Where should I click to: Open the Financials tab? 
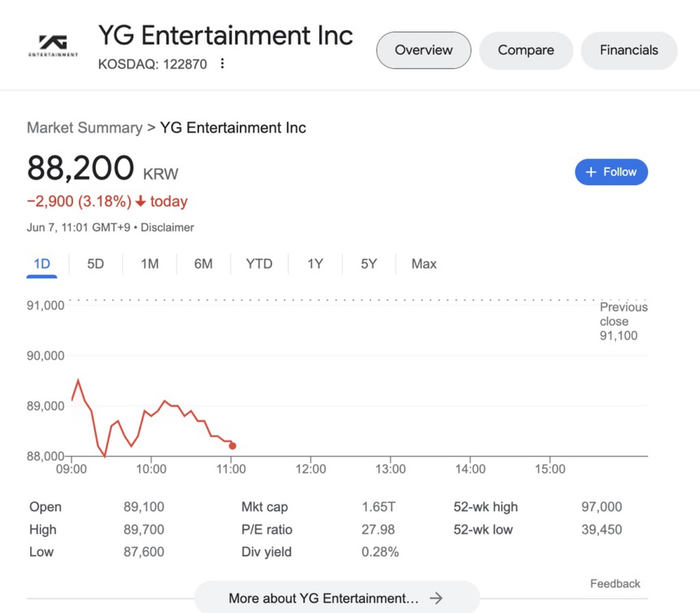click(x=628, y=50)
